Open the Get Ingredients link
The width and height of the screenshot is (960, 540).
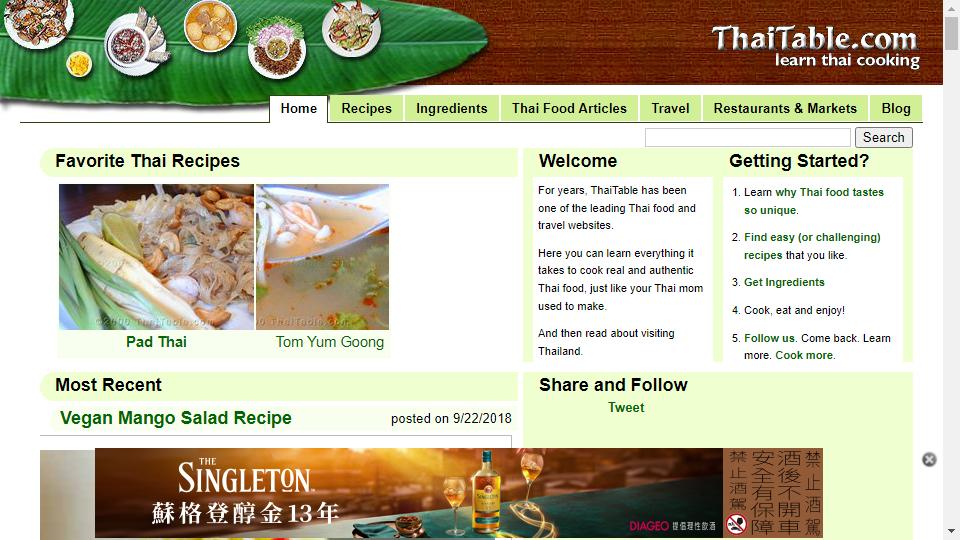784,282
